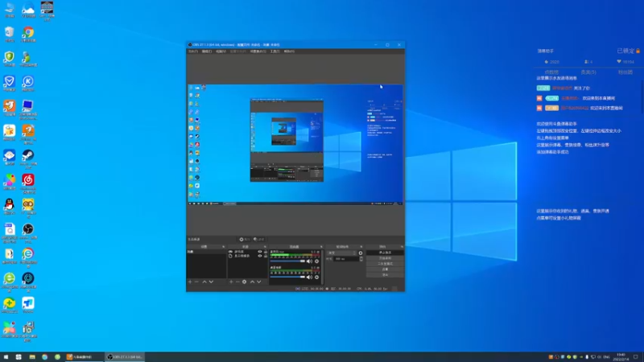This screenshot has width=644, height=362.
Task: Add a new scene with the plus icon in Scenes dock
Action: pyautogui.click(x=190, y=282)
